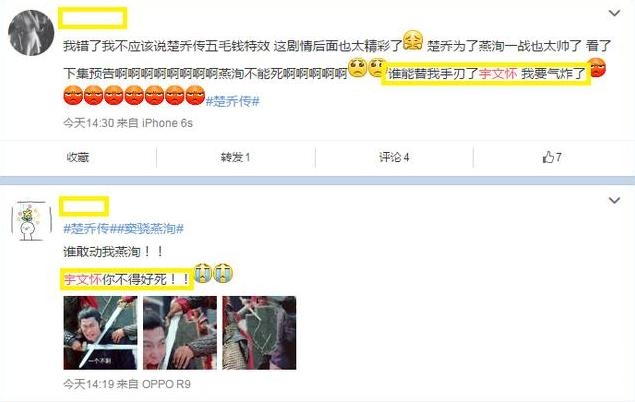Screen dimensions: 635x402
Task: Expand second post's chevron options menu
Action: pyautogui.click(x=614, y=200)
